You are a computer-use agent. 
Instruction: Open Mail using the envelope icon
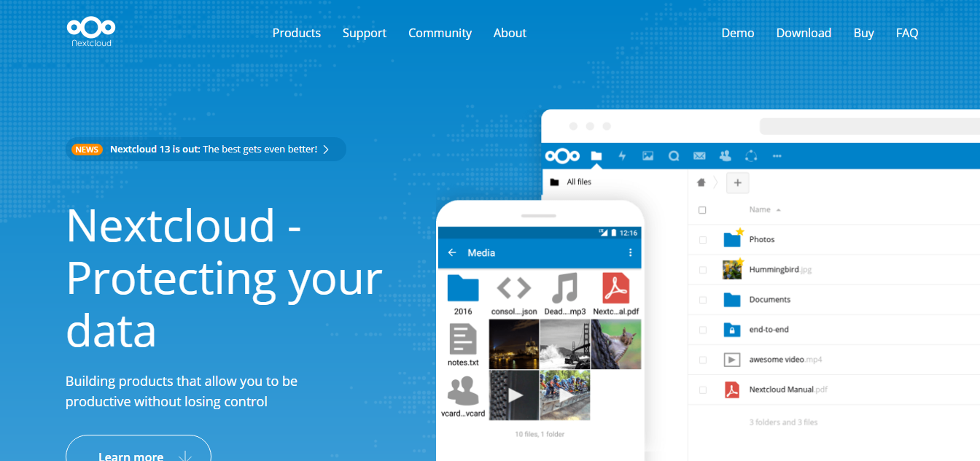[699, 155]
